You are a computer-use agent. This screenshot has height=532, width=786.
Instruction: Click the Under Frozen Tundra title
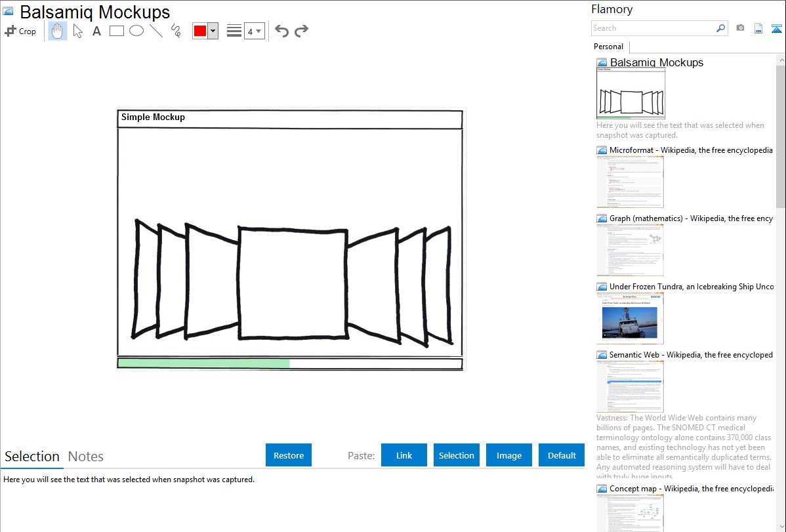[x=692, y=286]
